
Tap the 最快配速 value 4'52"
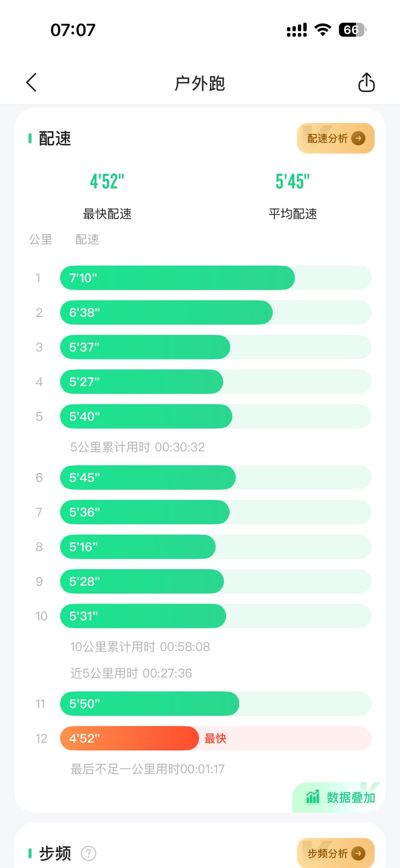coord(107,182)
